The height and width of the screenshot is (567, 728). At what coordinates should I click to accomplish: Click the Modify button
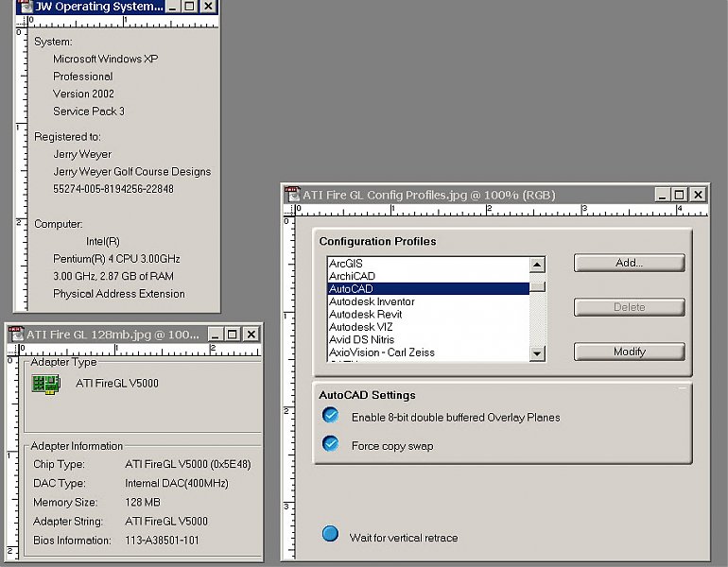click(629, 352)
